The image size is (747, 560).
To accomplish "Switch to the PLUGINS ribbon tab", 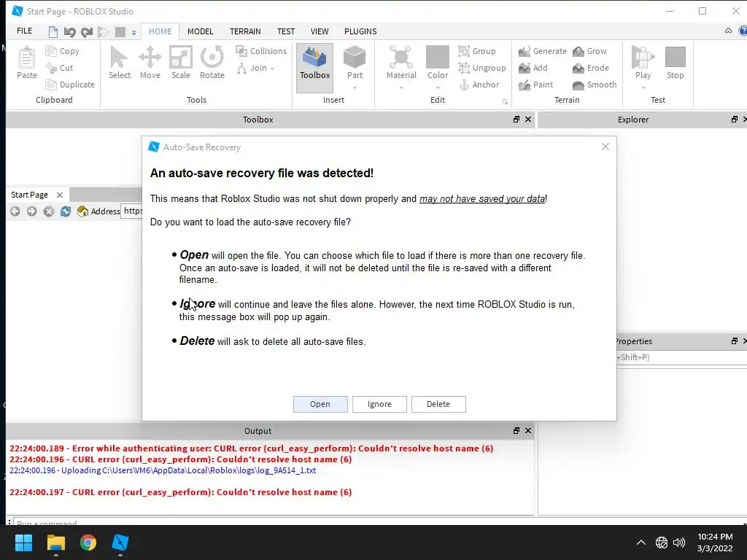I will (x=360, y=31).
